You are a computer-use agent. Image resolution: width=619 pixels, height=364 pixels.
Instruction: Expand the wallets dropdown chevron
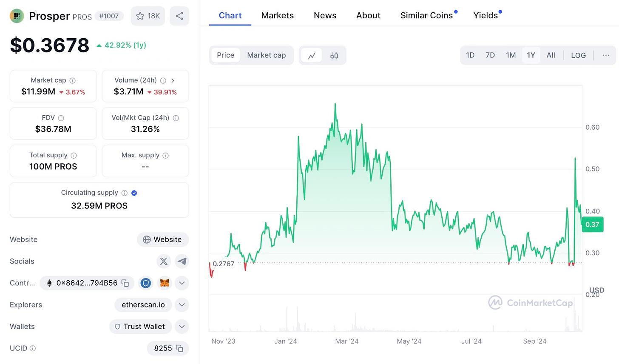182,327
